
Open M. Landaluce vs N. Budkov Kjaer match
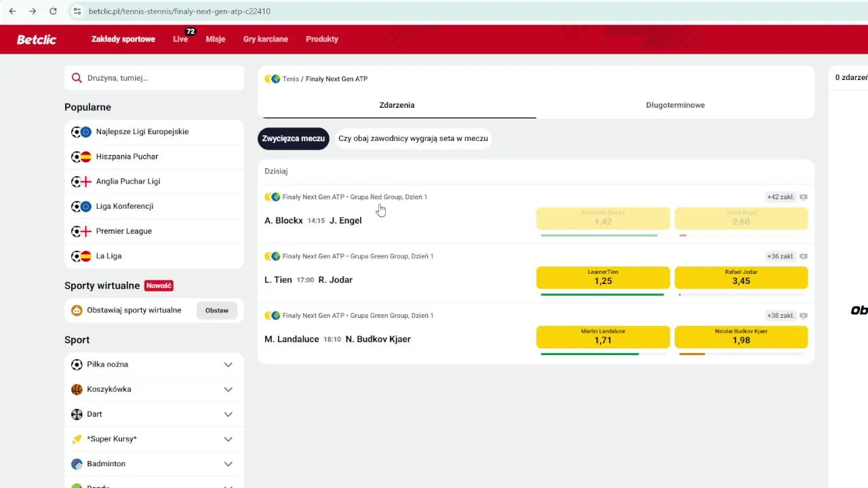click(338, 339)
